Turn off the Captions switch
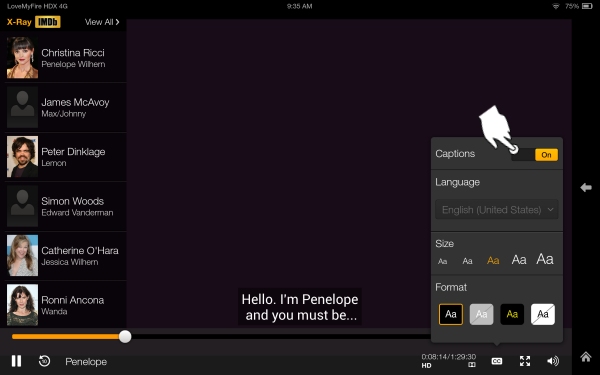 pos(535,155)
